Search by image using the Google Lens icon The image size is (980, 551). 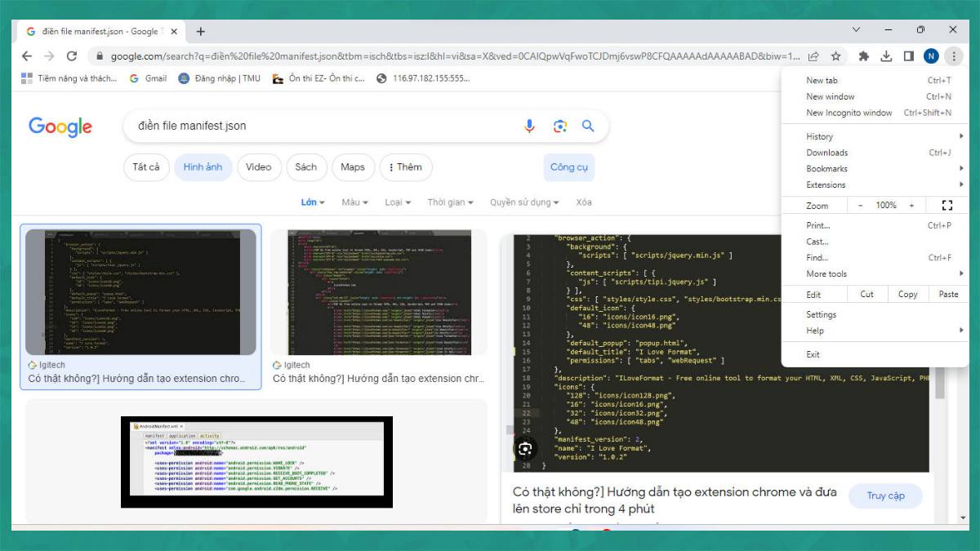[x=559, y=126]
